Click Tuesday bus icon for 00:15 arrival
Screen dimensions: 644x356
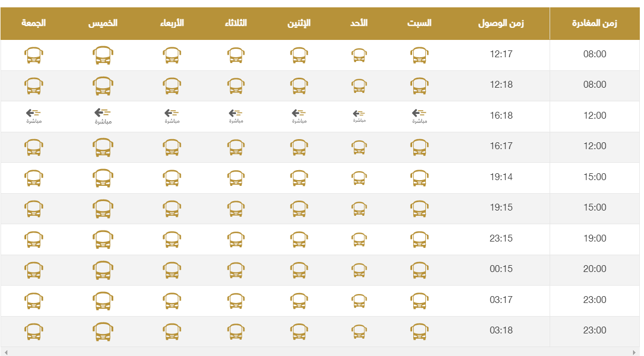[x=236, y=270]
